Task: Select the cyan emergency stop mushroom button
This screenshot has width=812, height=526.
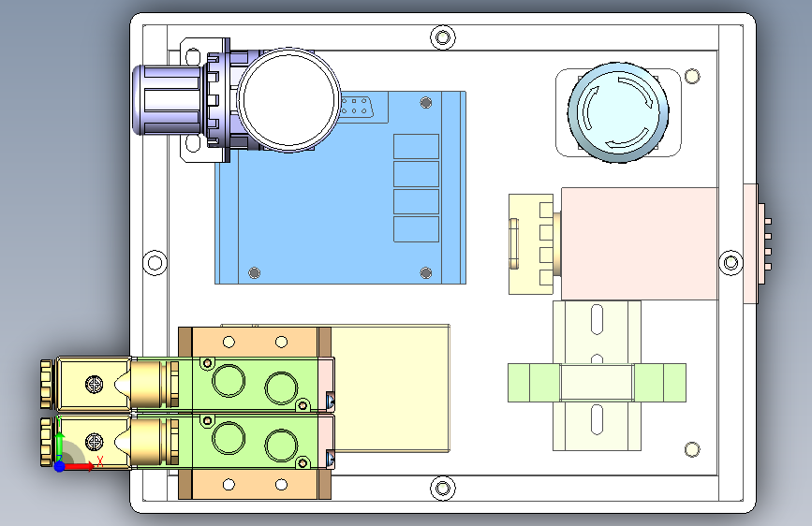Action: pyautogui.click(x=618, y=112)
